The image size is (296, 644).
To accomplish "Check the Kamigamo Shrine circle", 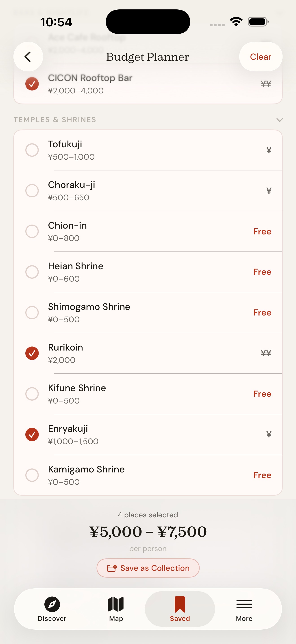I will pos(32,475).
